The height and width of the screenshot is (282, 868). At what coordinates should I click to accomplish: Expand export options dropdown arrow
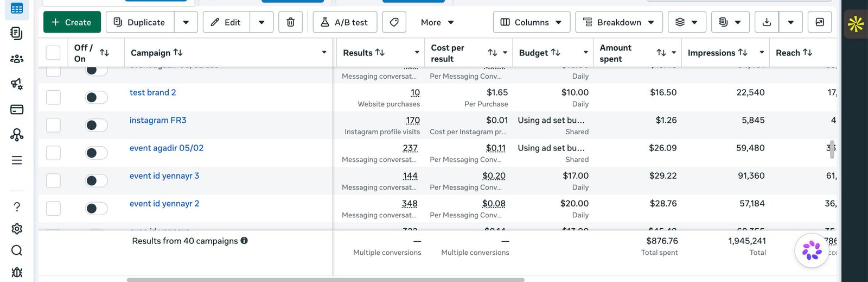791,22
